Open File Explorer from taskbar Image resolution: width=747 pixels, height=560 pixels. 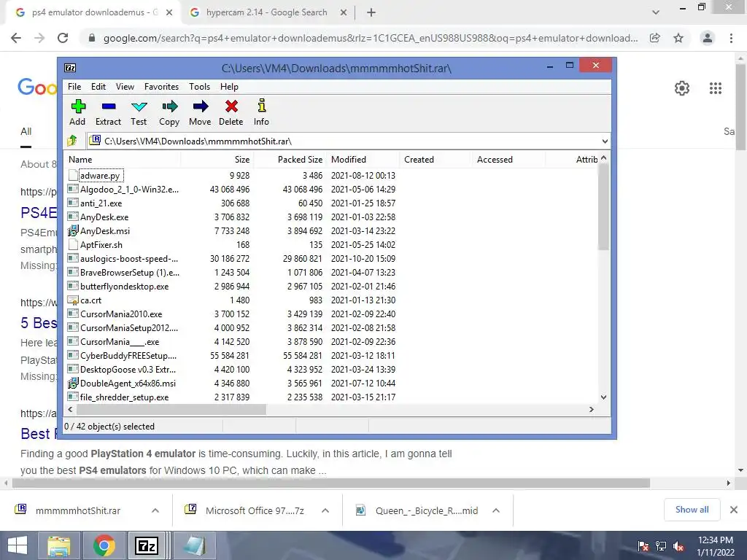tap(58, 545)
